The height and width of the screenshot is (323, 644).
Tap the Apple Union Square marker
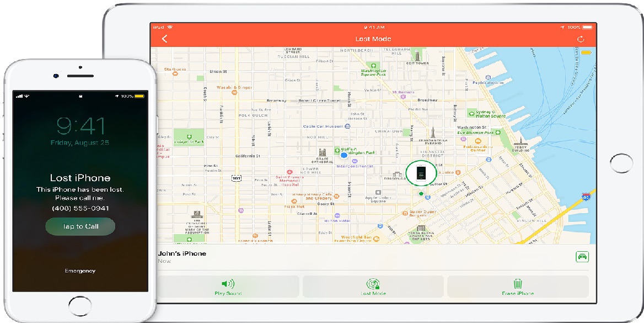coord(378,193)
